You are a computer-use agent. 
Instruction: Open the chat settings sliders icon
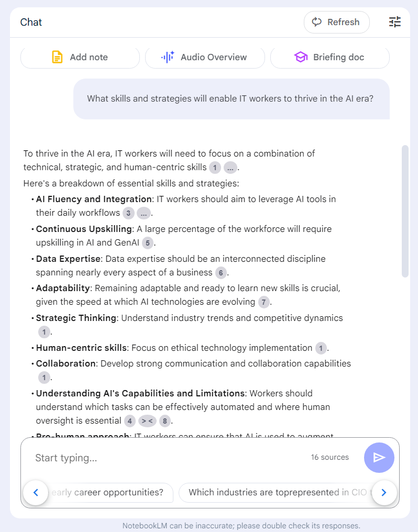point(395,22)
